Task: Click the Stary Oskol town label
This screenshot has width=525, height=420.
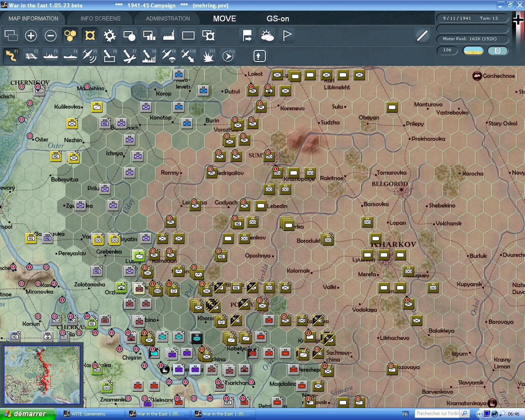Action: coord(503,123)
